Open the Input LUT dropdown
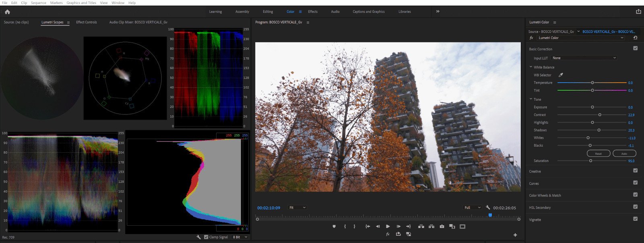Viewport: 644px width, 243px height. [x=584, y=58]
